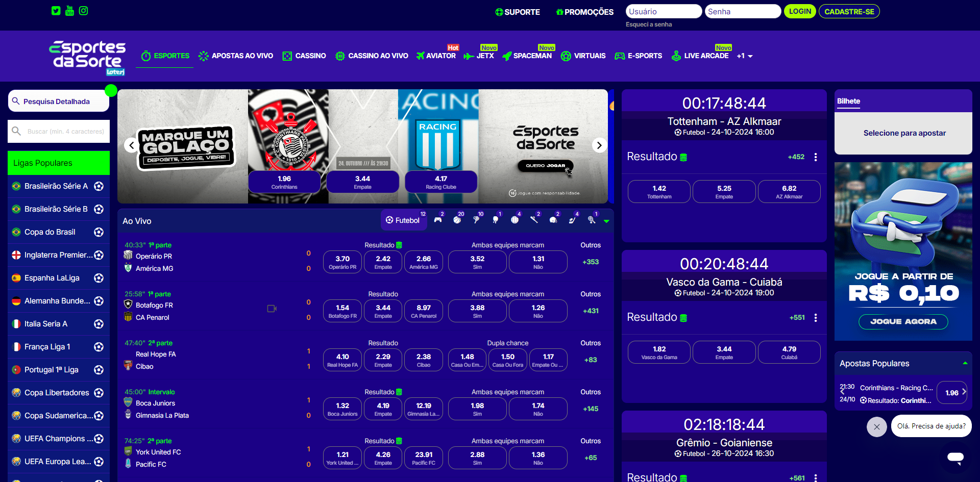The image size is (980, 482).
Task: Open the Bilhete tab
Action: click(848, 101)
